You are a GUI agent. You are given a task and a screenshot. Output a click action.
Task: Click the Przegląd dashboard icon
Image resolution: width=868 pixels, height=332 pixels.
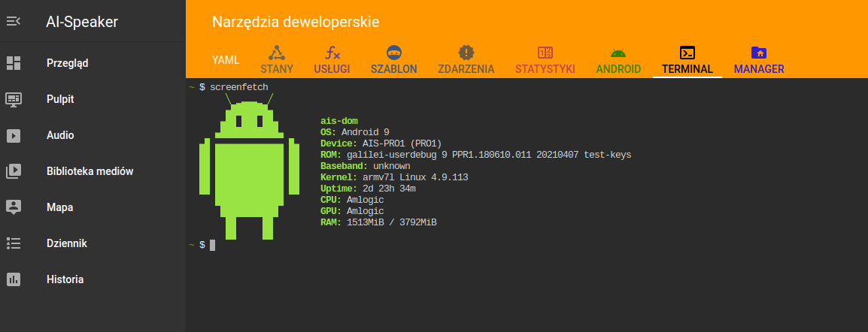[x=14, y=63]
